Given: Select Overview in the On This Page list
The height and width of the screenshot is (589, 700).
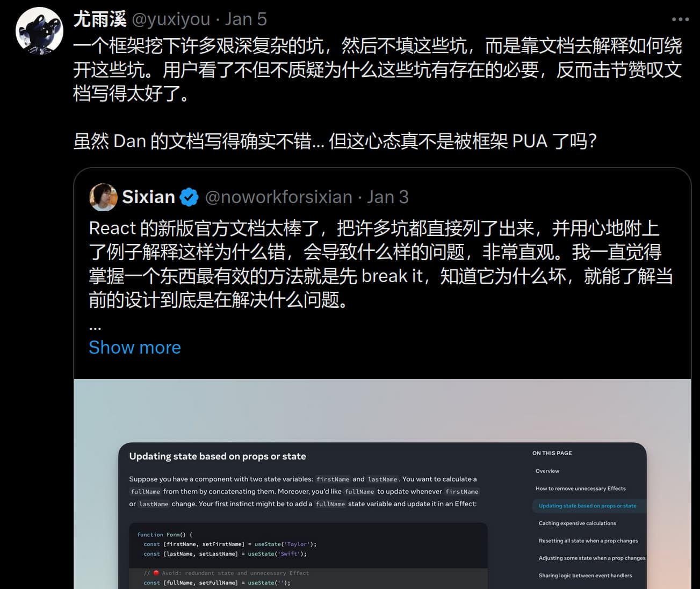Looking at the screenshot, I should pyautogui.click(x=547, y=471).
